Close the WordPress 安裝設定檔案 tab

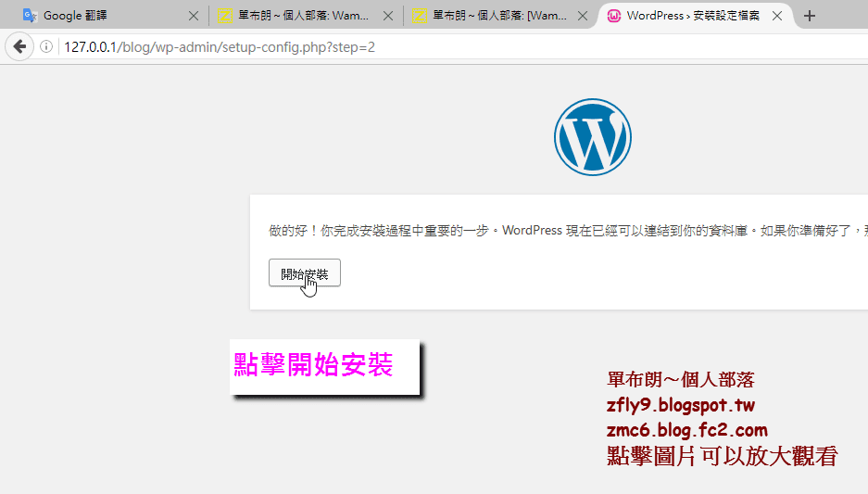tap(777, 16)
